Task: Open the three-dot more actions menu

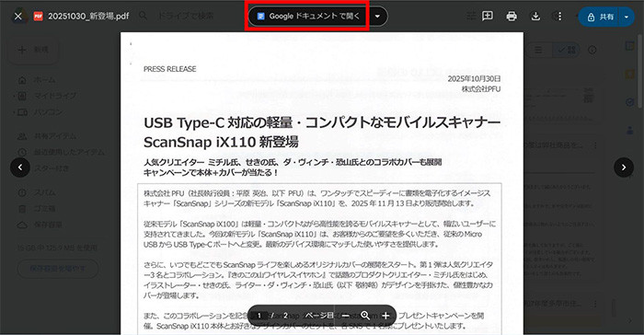Action: click(559, 16)
